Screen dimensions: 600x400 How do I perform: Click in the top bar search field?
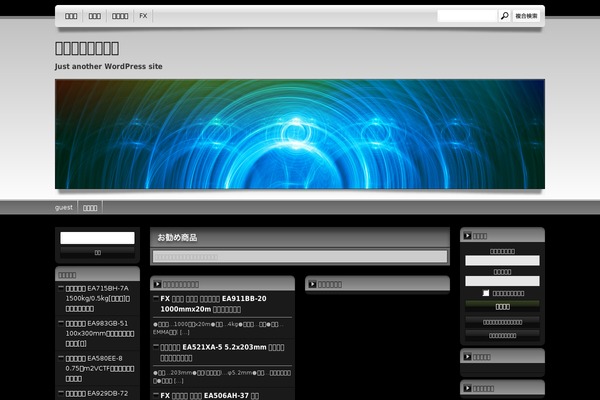(467, 16)
